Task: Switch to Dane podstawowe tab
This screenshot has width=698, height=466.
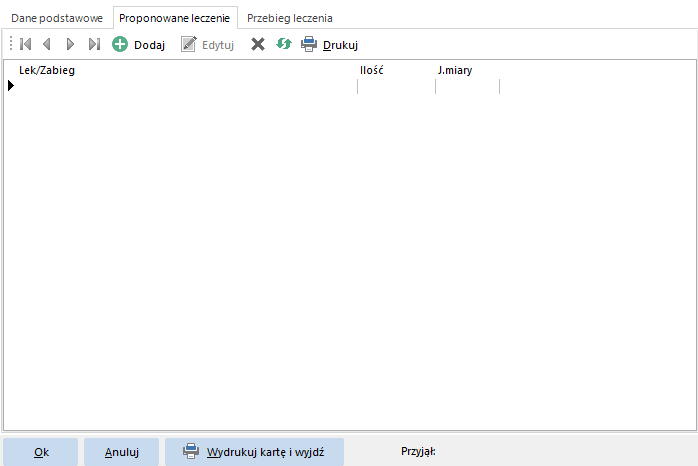Action: pyautogui.click(x=57, y=18)
